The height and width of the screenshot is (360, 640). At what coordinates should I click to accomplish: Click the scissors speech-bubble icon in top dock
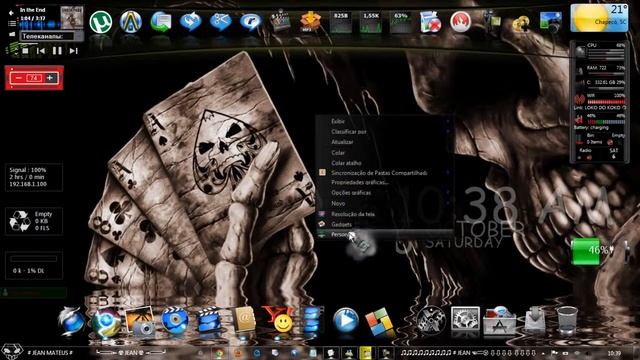pyautogui.click(x=220, y=21)
